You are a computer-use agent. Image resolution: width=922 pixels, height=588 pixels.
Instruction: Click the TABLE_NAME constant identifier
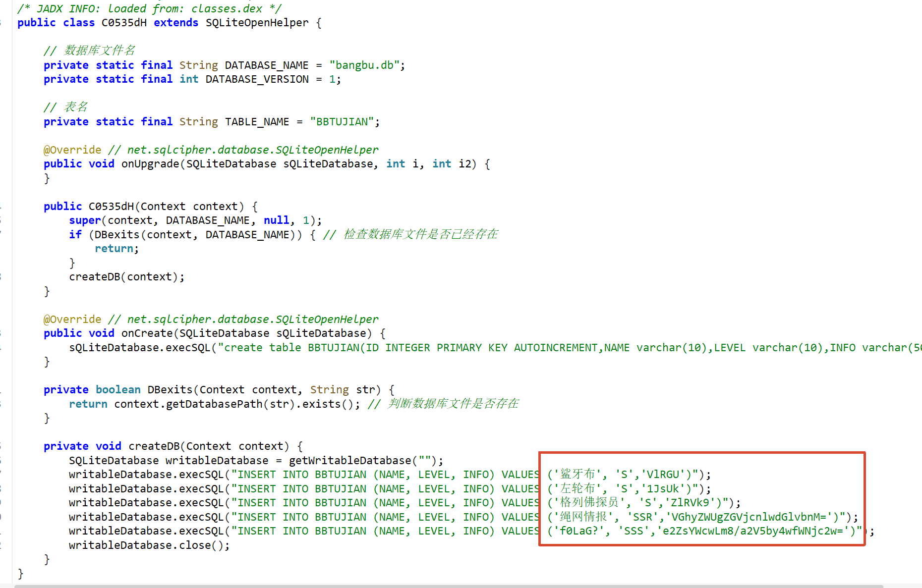(x=257, y=122)
